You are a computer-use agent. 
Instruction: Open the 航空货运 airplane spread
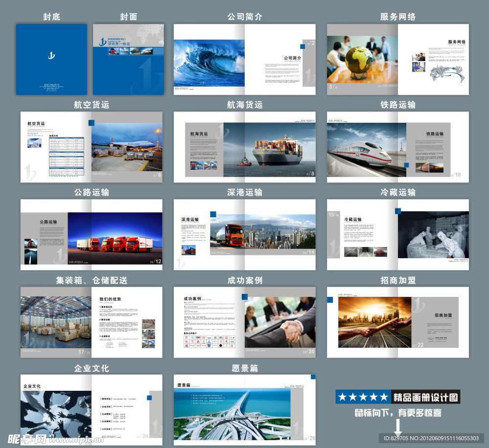click(x=91, y=147)
